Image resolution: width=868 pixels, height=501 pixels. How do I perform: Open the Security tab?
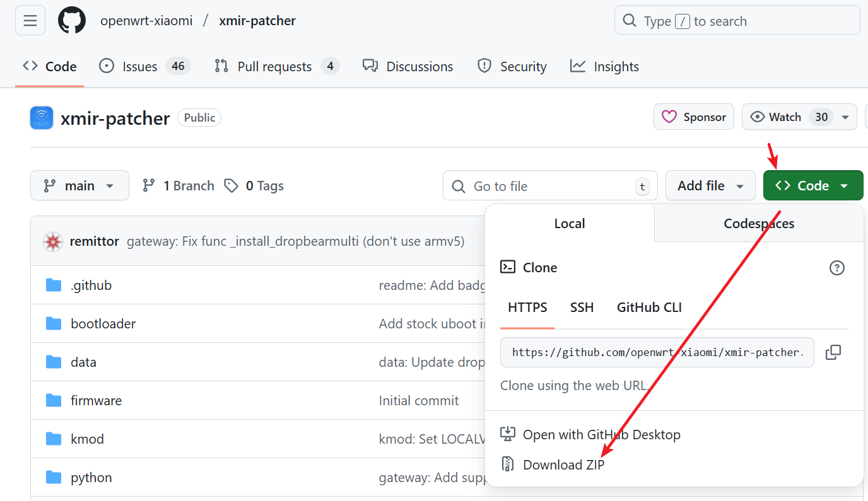point(512,66)
